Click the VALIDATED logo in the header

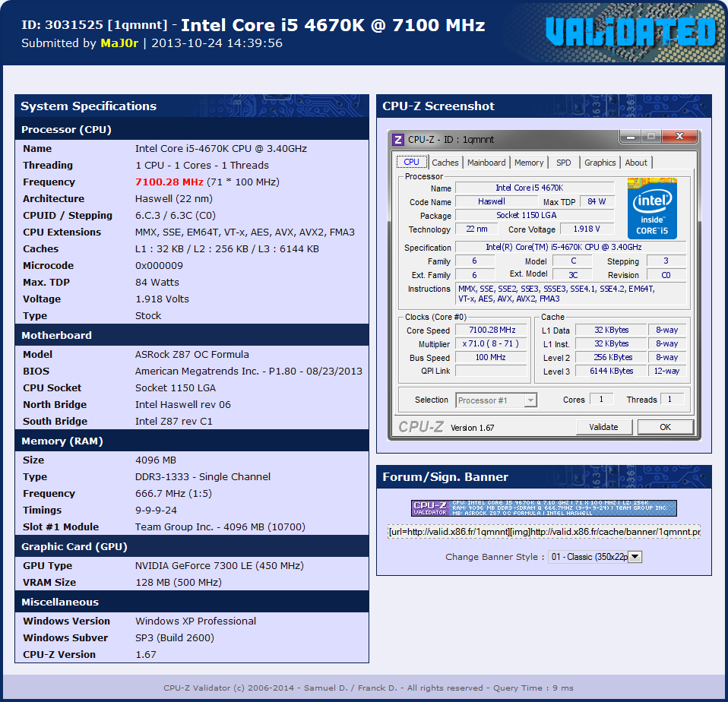pyautogui.click(x=631, y=32)
